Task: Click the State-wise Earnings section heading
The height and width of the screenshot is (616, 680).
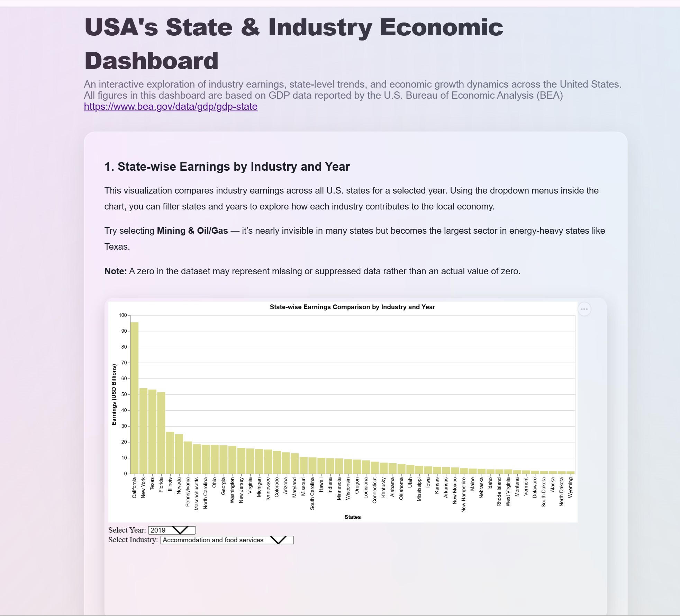Action: pyautogui.click(x=227, y=167)
